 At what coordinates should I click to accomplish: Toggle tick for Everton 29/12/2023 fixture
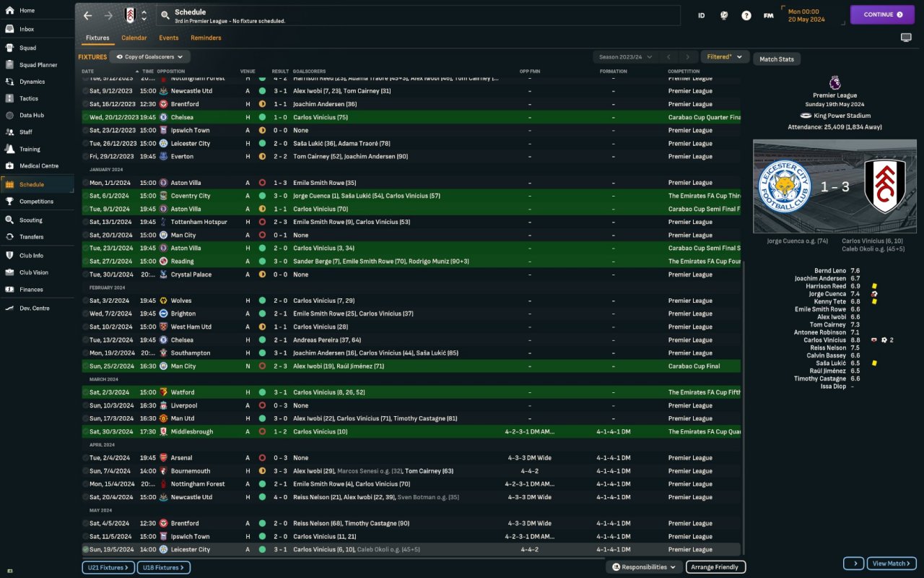(86, 156)
